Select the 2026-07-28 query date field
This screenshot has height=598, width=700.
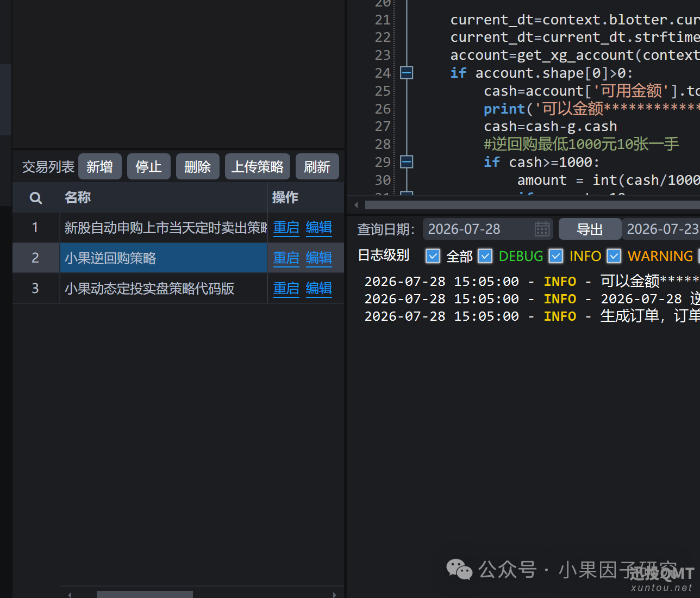coord(487,229)
